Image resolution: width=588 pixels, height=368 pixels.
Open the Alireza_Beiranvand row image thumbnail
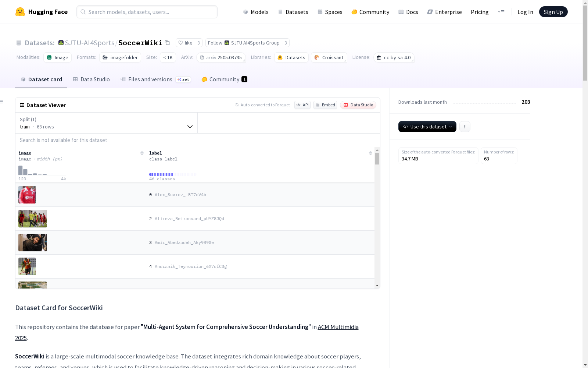[x=33, y=219]
